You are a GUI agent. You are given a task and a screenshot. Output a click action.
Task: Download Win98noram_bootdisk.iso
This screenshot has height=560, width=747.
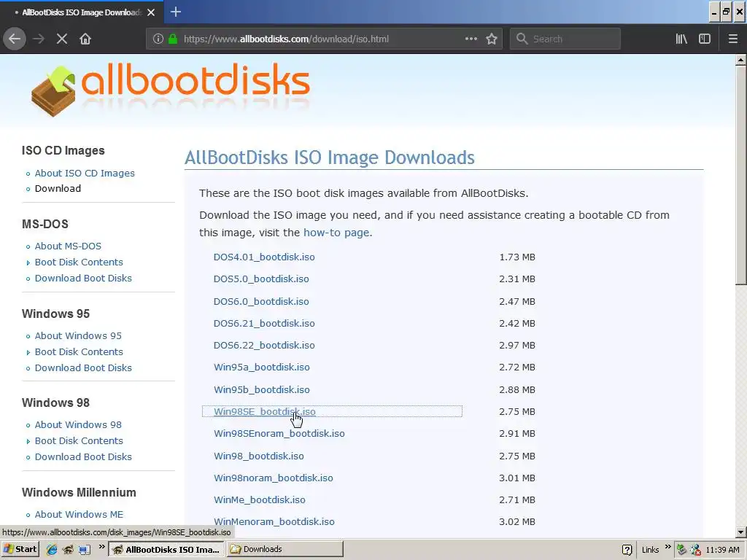[274, 478]
